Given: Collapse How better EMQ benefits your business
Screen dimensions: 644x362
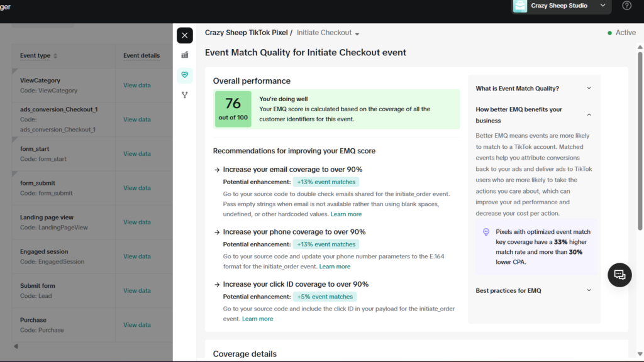Looking at the screenshot, I should pos(589,115).
